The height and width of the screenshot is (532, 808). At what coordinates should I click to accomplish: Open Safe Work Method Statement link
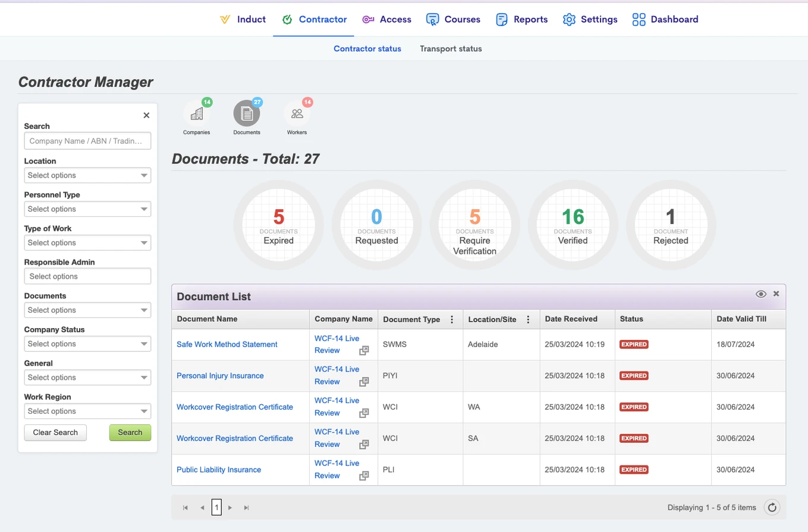[227, 344]
